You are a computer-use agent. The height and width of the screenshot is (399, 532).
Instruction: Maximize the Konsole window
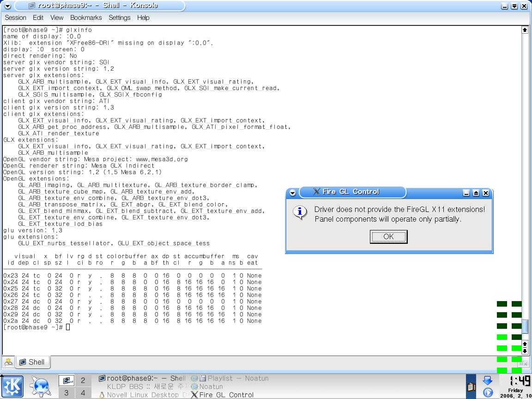tap(514, 6)
